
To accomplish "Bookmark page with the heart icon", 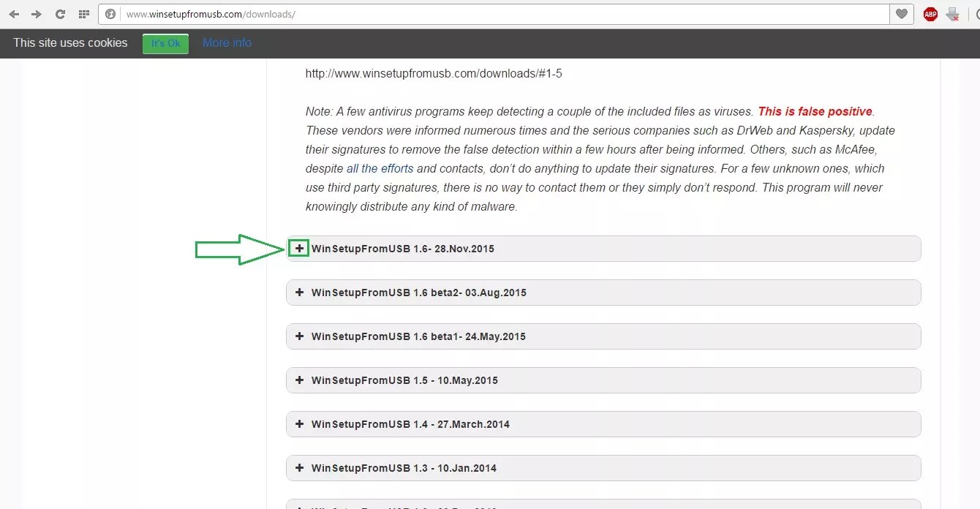I will click(901, 14).
